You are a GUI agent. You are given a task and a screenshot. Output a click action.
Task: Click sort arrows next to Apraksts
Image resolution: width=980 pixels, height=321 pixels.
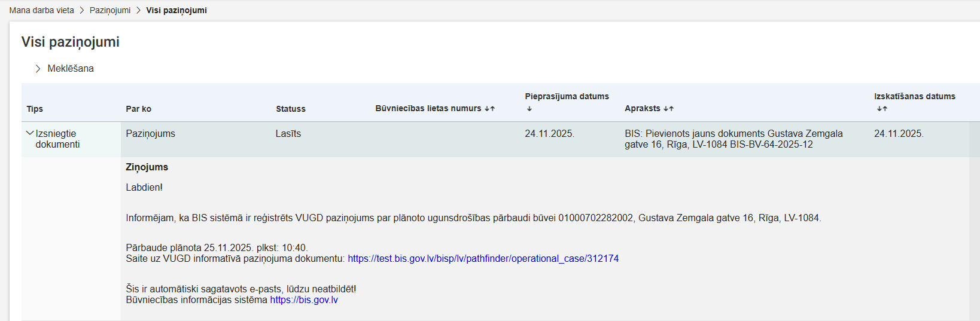[x=668, y=109]
